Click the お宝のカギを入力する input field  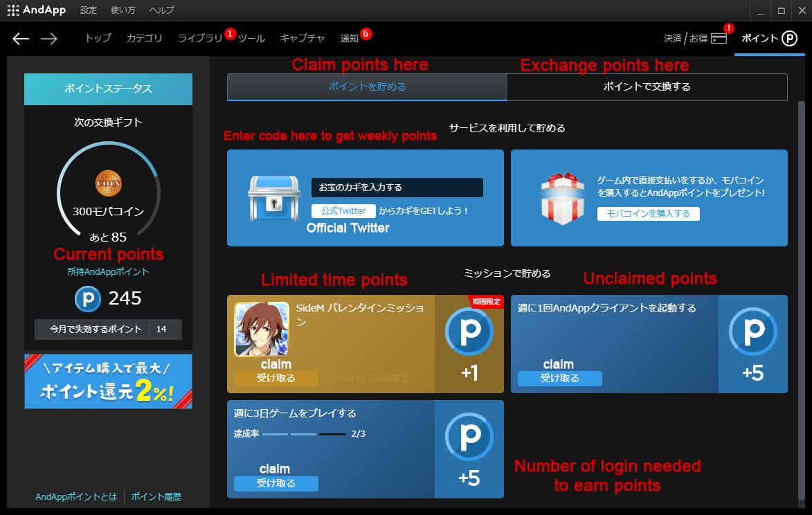(x=397, y=188)
